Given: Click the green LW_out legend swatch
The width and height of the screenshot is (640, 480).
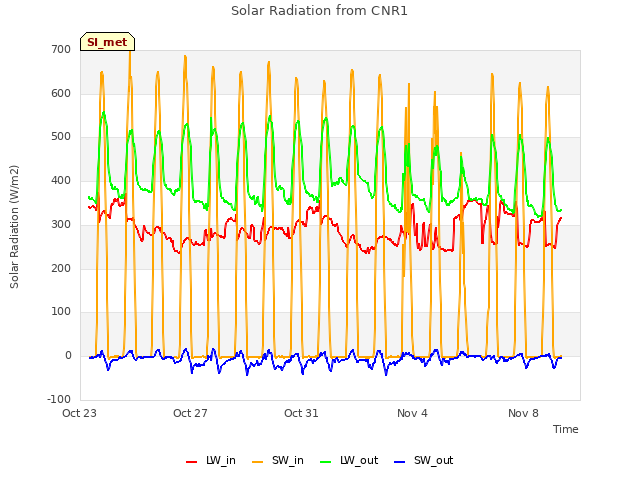Looking at the screenshot, I should tap(325, 462).
